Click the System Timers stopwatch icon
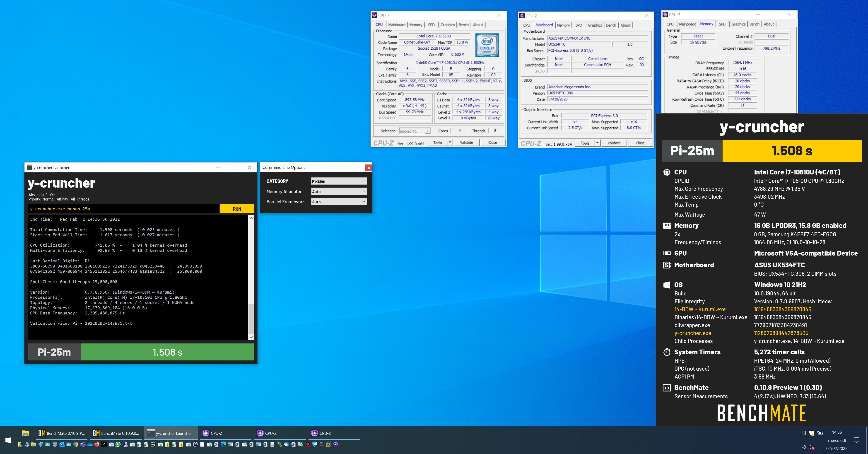The width and height of the screenshot is (868, 454). point(666,352)
